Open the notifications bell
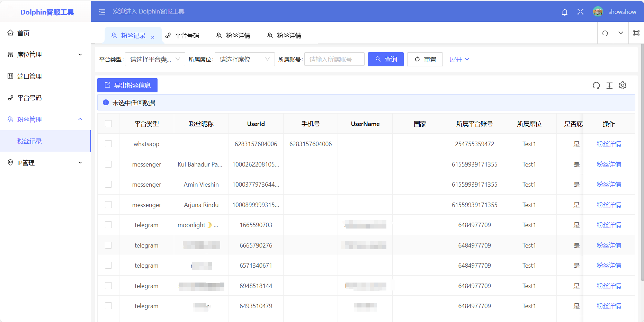The height and width of the screenshot is (322, 644). tap(564, 12)
